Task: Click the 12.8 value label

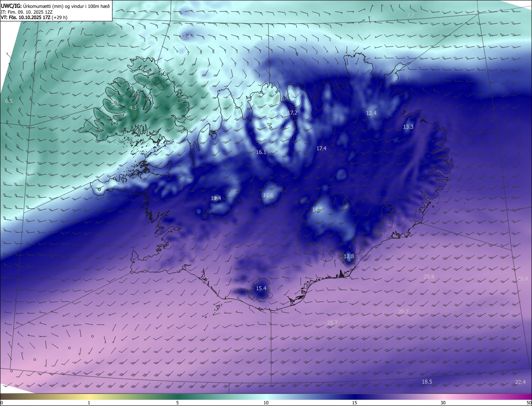Action: (349, 257)
